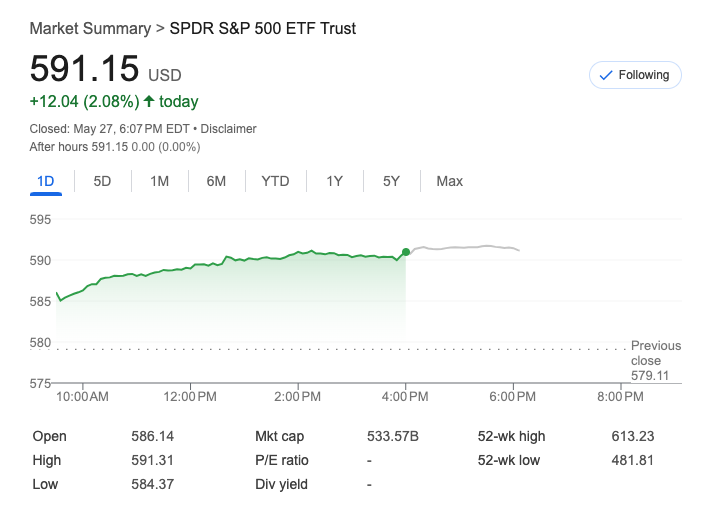Click the 12:00 PM time axis label
This screenshot has height=509, width=710.
pos(190,397)
